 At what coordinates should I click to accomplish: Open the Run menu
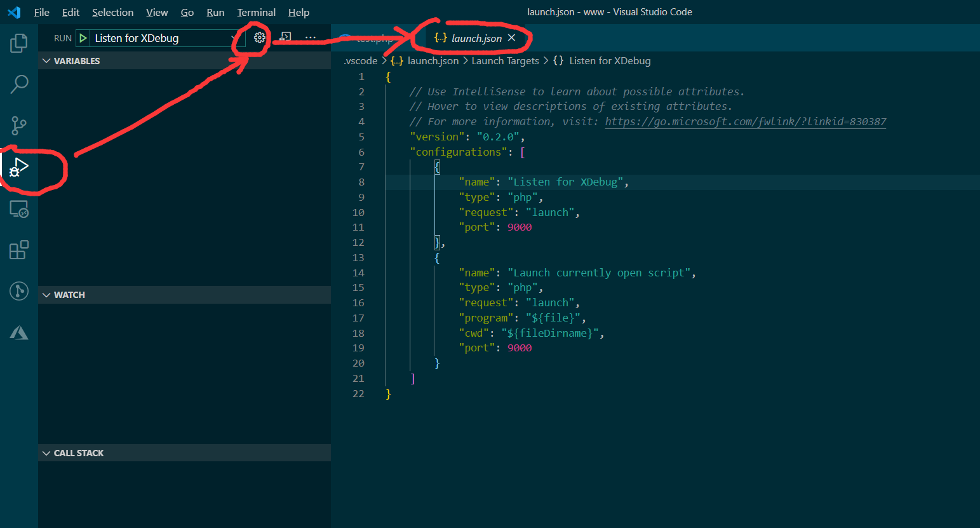point(215,12)
